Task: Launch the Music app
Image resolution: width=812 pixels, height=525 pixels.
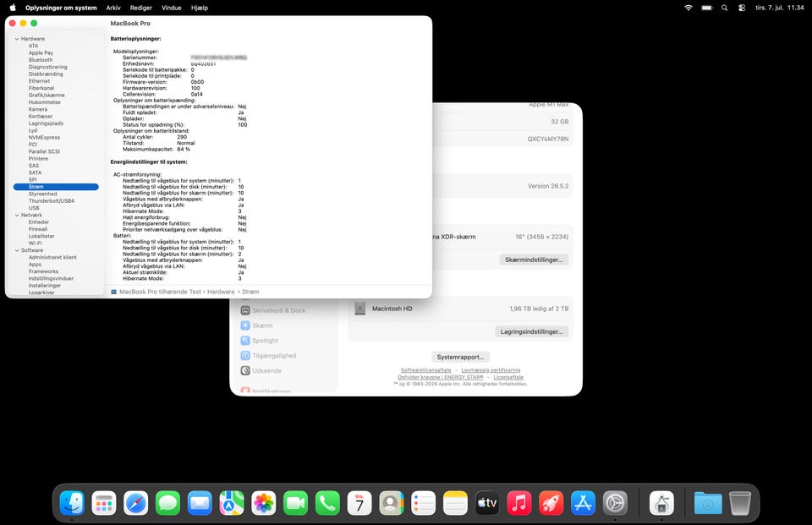Action: 518,503
